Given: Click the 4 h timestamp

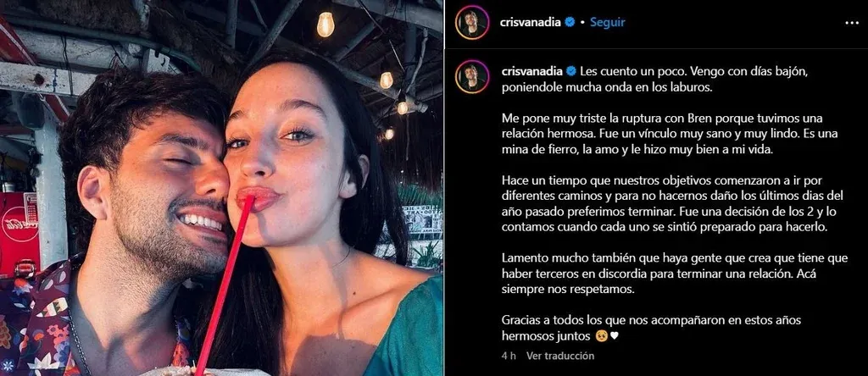Looking at the screenshot, I should pos(509,356).
